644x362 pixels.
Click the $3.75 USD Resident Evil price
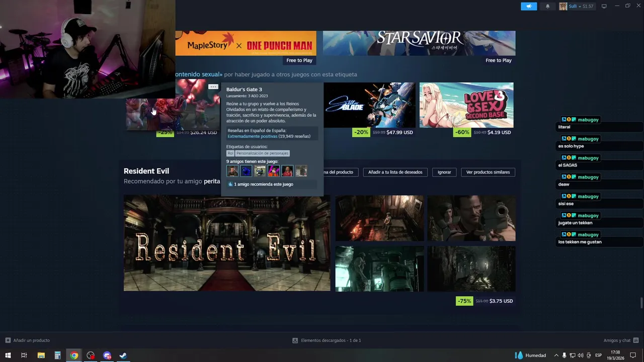pyautogui.click(x=501, y=301)
